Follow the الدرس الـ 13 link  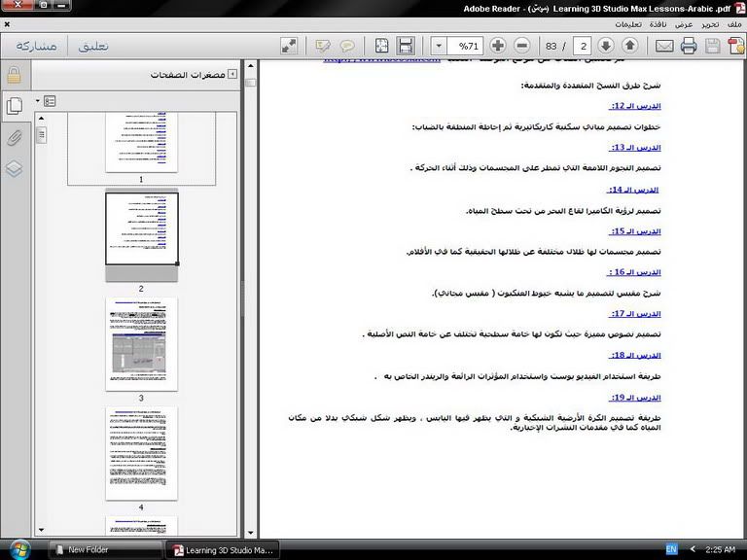(x=635, y=148)
